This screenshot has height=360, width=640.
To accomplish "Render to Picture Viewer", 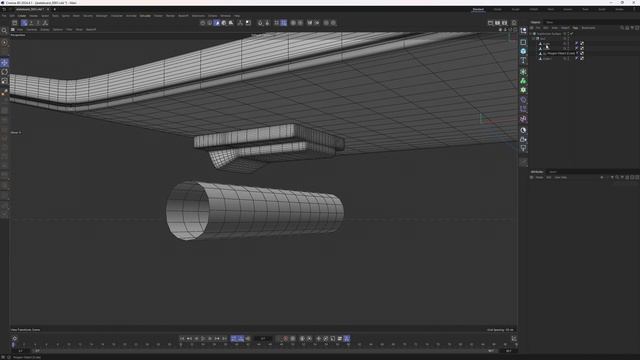I will coord(498,23).
